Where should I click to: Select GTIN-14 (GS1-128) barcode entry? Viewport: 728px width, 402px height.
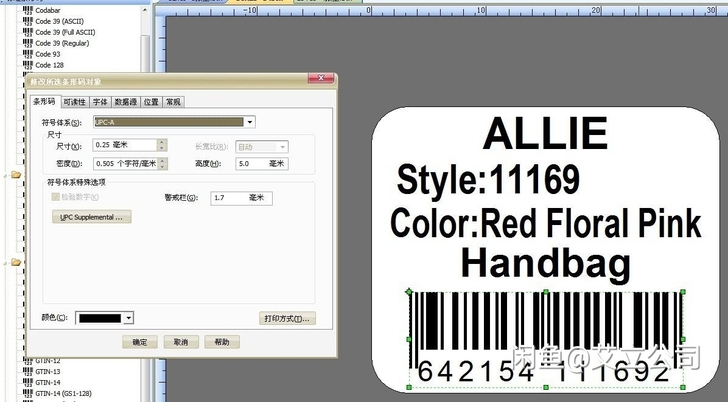pos(63,394)
